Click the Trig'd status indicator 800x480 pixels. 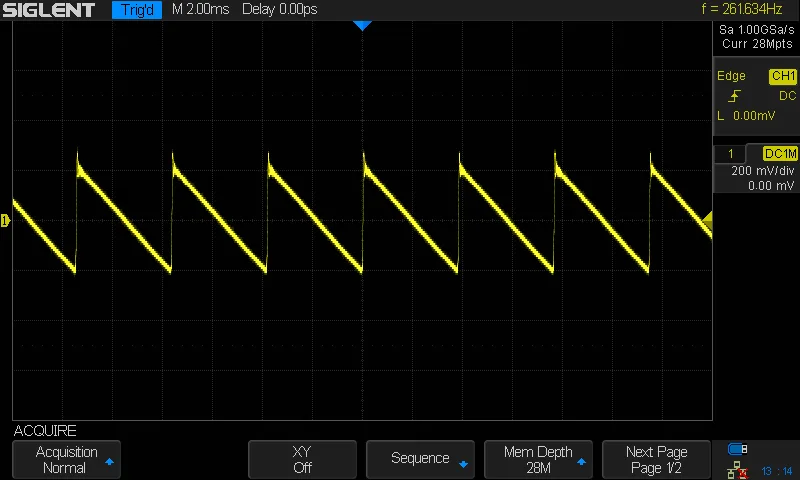(x=137, y=10)
